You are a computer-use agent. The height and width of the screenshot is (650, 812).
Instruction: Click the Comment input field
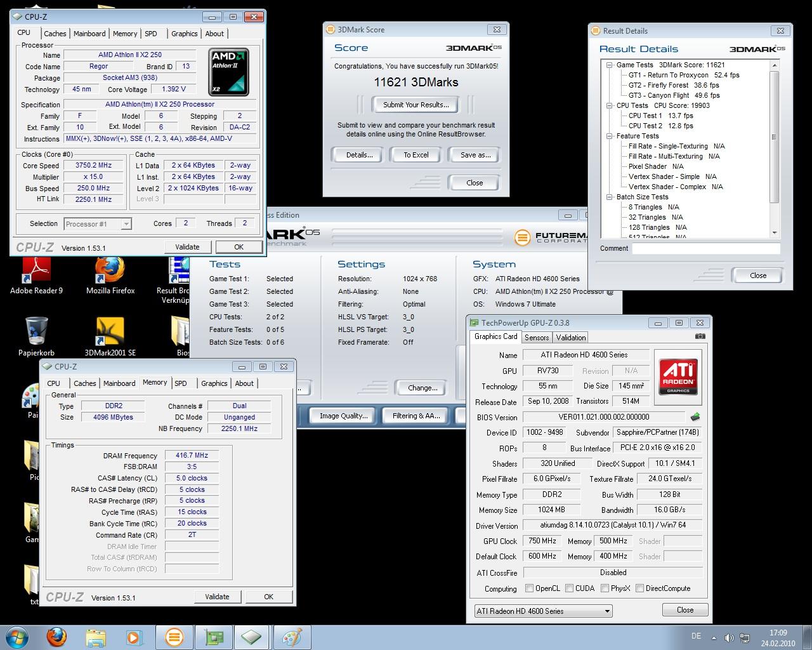pos(706,248)
